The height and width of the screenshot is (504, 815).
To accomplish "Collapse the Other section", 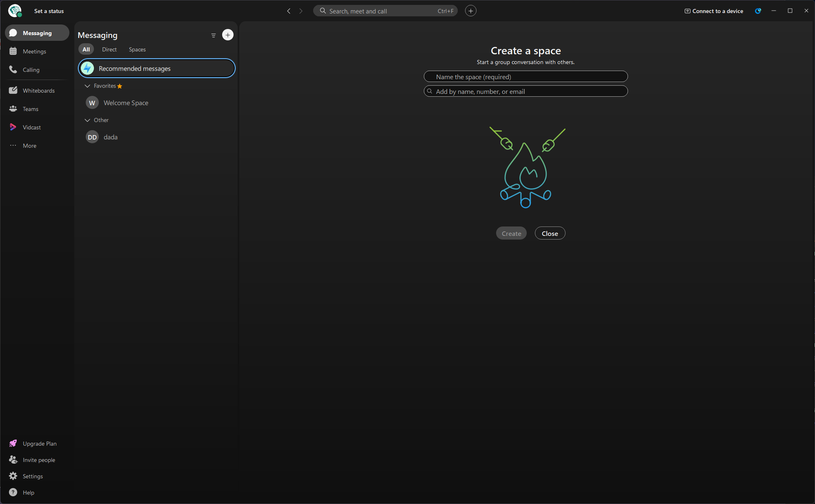I will 87,120.
